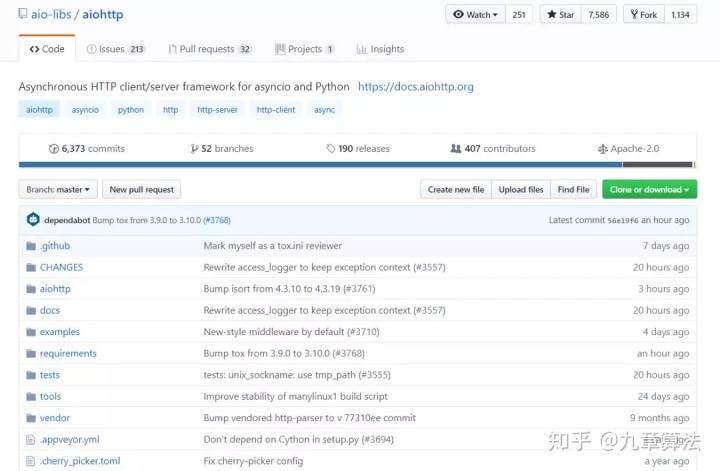This screenshot has width=720, height=471.
Task: Click the New pull request button
Action: [141, 190]
